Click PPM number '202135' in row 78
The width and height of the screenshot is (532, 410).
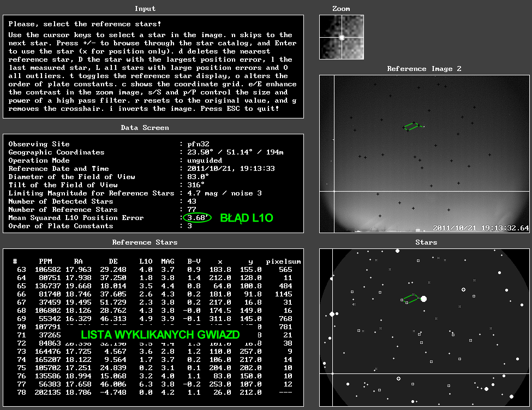pyautogui.click(x=48, y=393)
